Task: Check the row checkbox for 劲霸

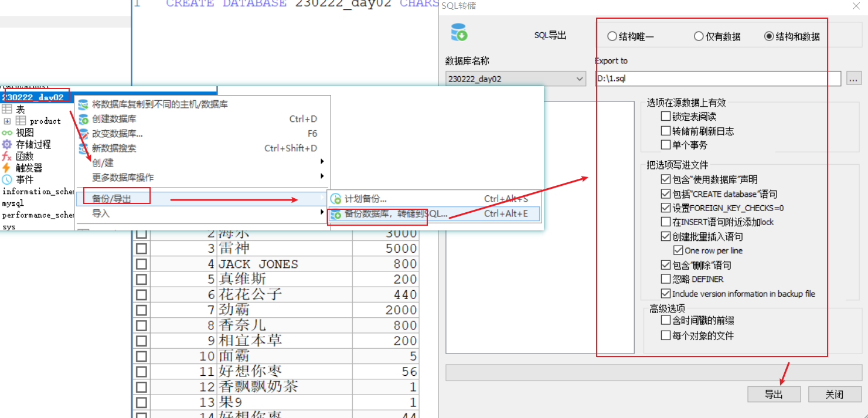Action: coord(141,310)
